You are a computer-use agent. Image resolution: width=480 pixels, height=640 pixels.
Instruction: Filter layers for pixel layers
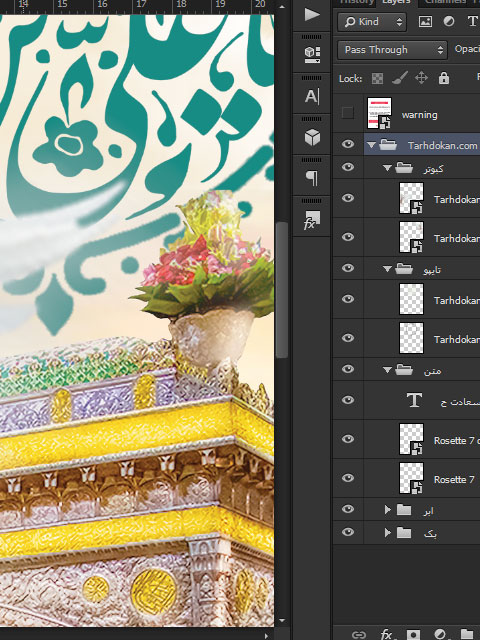pos(425,22)
